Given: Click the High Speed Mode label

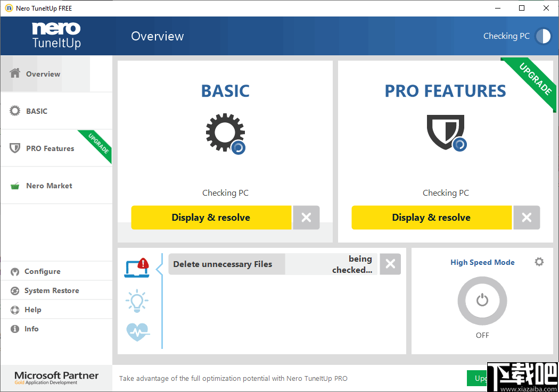Looking at the screenshot, I should [x=482, y=262].
